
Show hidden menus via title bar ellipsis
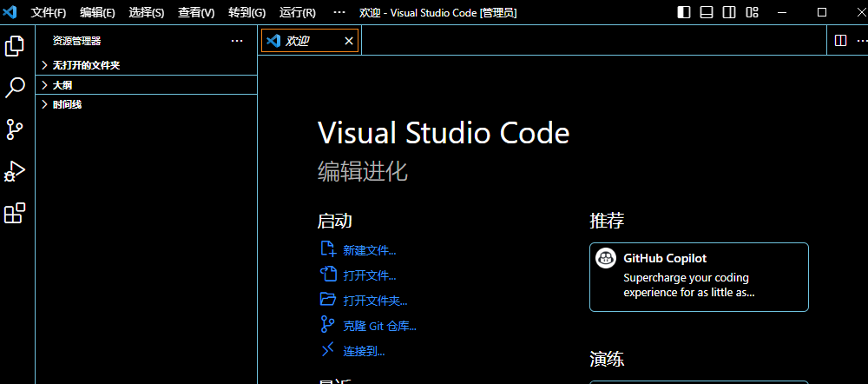point(340,13)
